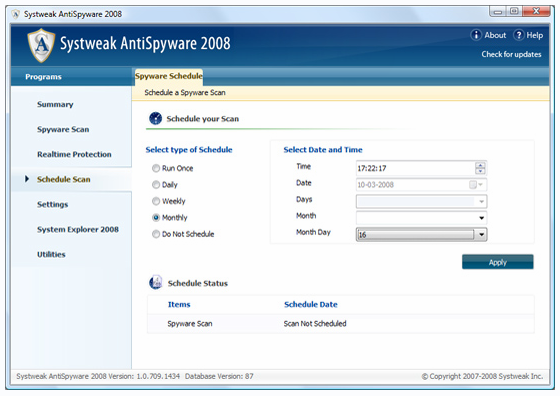Click Check for updates
Screen dimensions: 560x396
[x=511, y=54]
